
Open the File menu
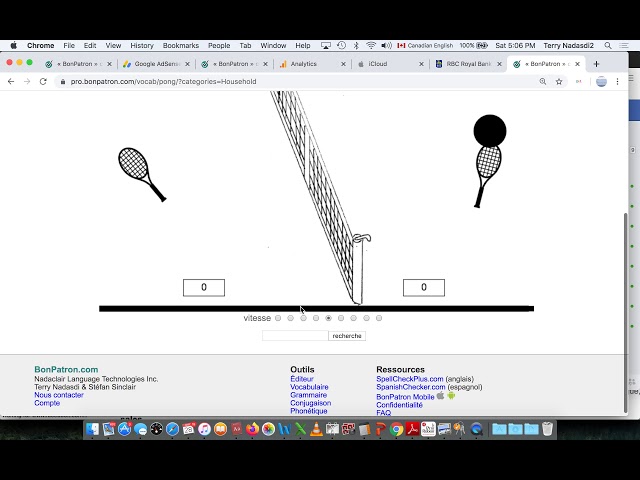(69, 46)
